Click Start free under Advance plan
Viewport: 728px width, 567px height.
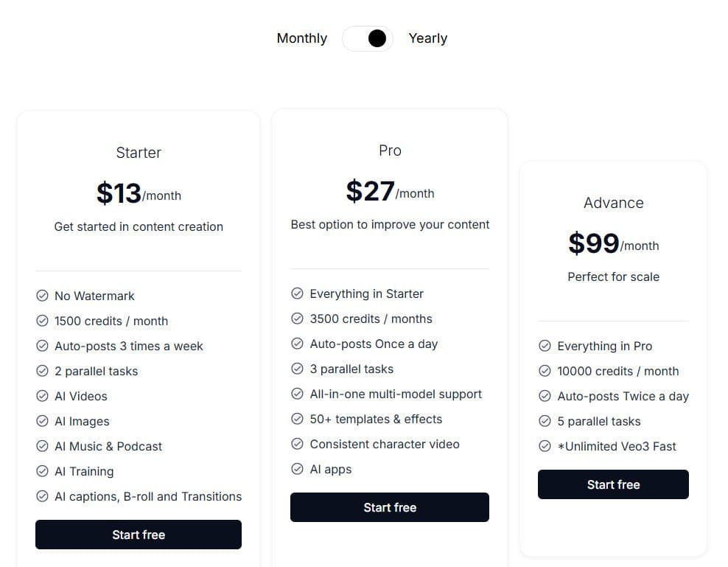point(613,484)
